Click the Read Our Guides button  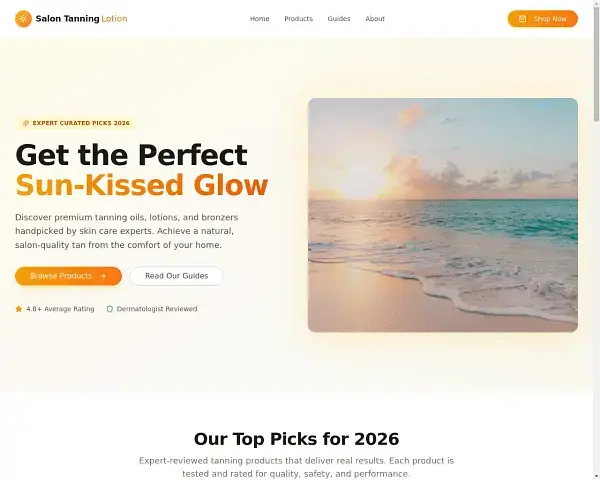[x=176, y=276]
